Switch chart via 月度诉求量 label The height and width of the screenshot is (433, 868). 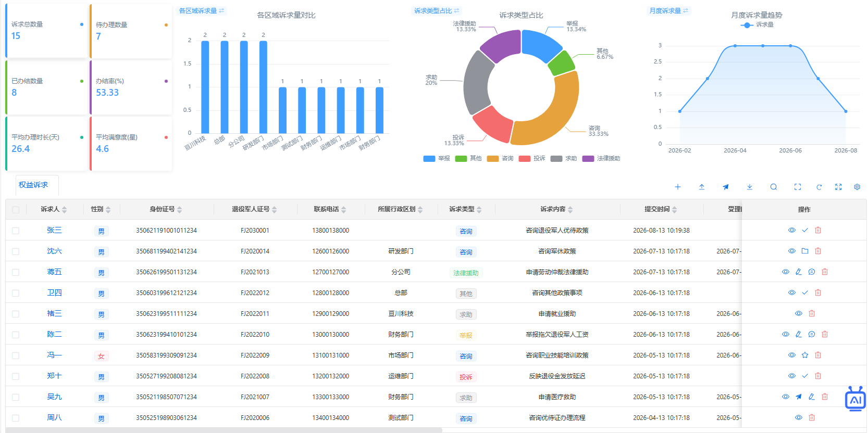click(668, 10)
